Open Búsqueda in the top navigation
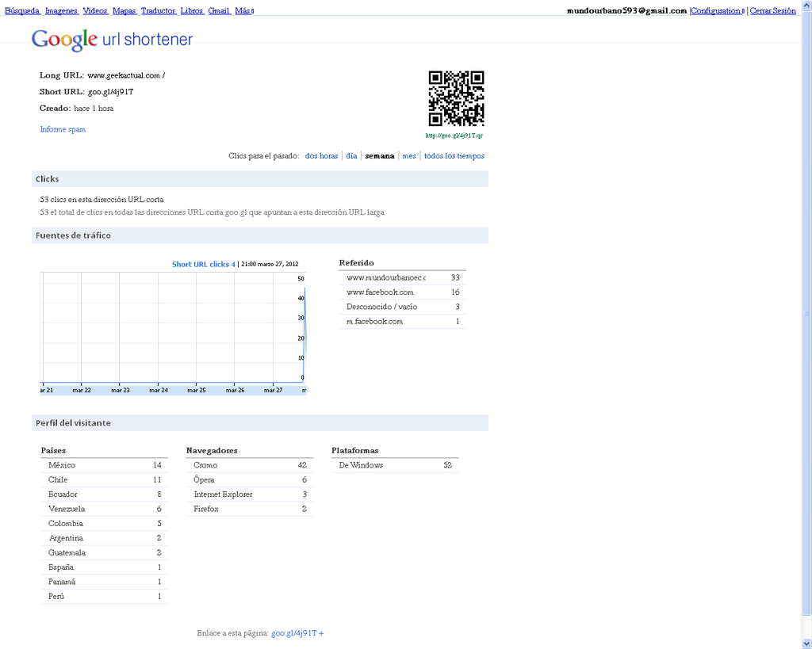Viewport: 812px width, 649px height. click(22, 11)
